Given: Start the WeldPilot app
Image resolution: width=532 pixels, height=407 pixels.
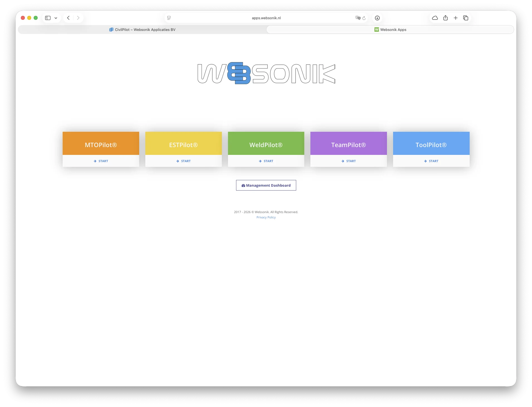Looking at the screenshot, I should coord(266,161).
